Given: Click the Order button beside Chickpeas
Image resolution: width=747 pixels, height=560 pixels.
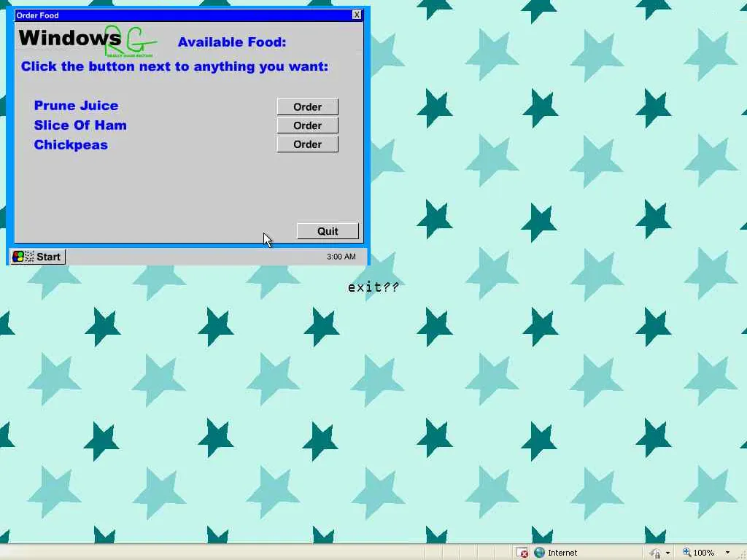Looking at the screenshot, I should pyautogui.click(x=307, y=144).
